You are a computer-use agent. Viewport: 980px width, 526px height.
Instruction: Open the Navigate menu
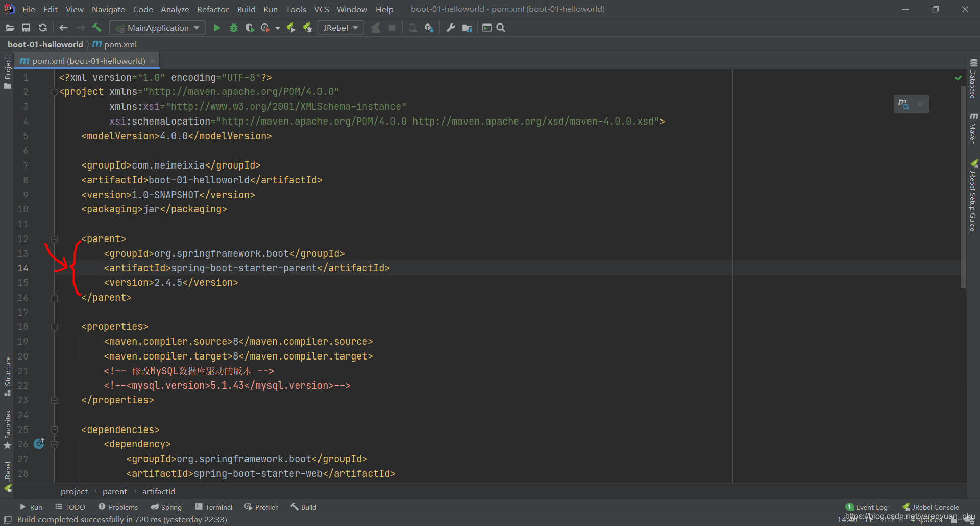pyautogui.click(x=108, y=9)
